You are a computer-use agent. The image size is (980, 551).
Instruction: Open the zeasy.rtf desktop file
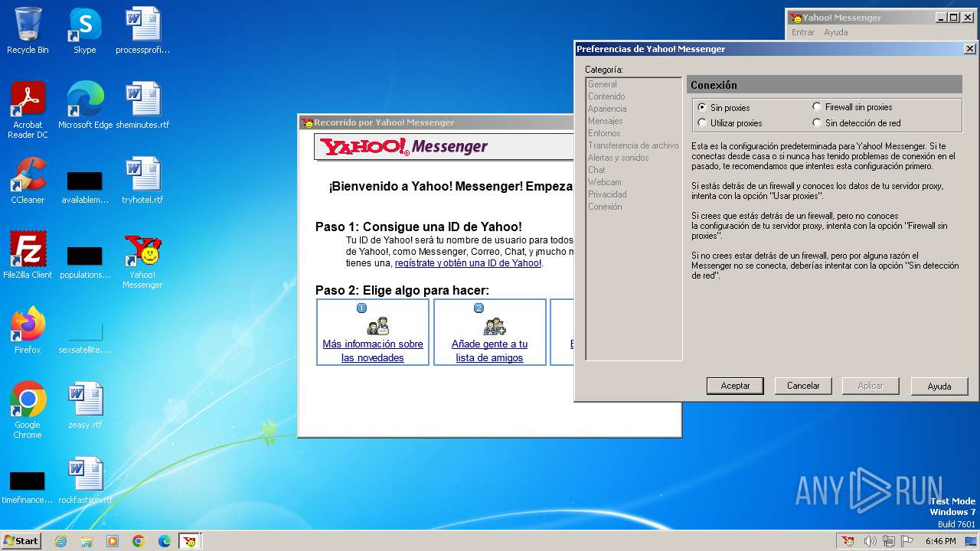pyautogui.click(x=85, y=406)
